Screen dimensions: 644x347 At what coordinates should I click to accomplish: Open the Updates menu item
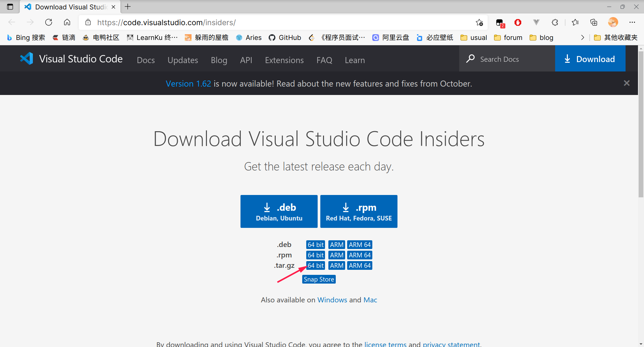tap(183, 60)
